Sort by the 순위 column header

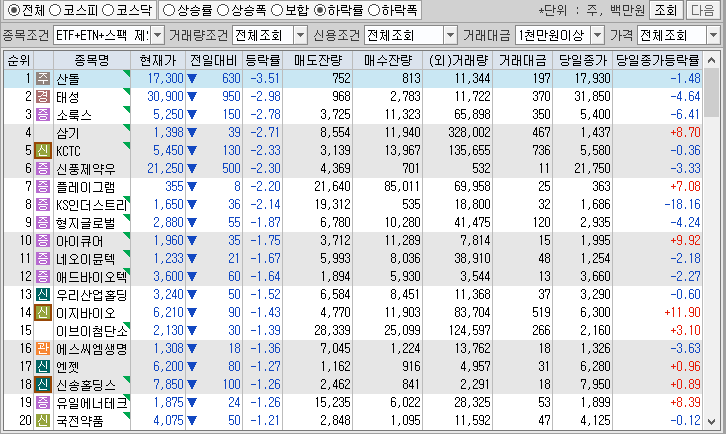(x=19, y=60)
